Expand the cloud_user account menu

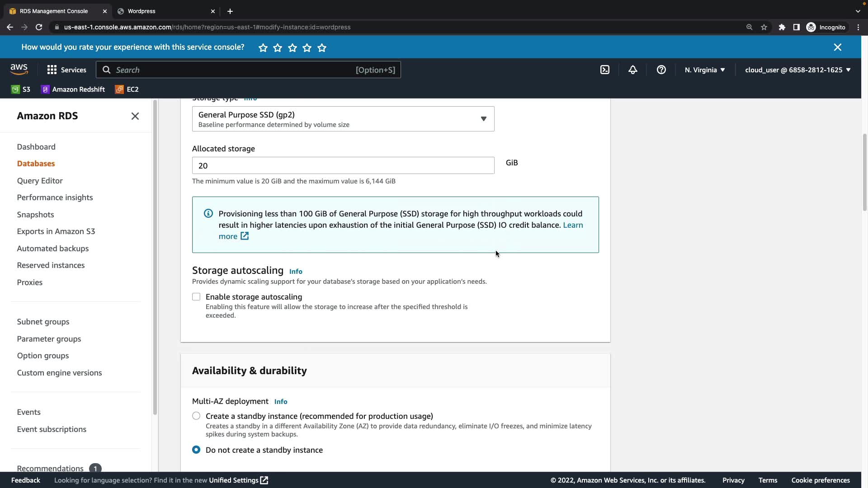[x=797, y=70]
